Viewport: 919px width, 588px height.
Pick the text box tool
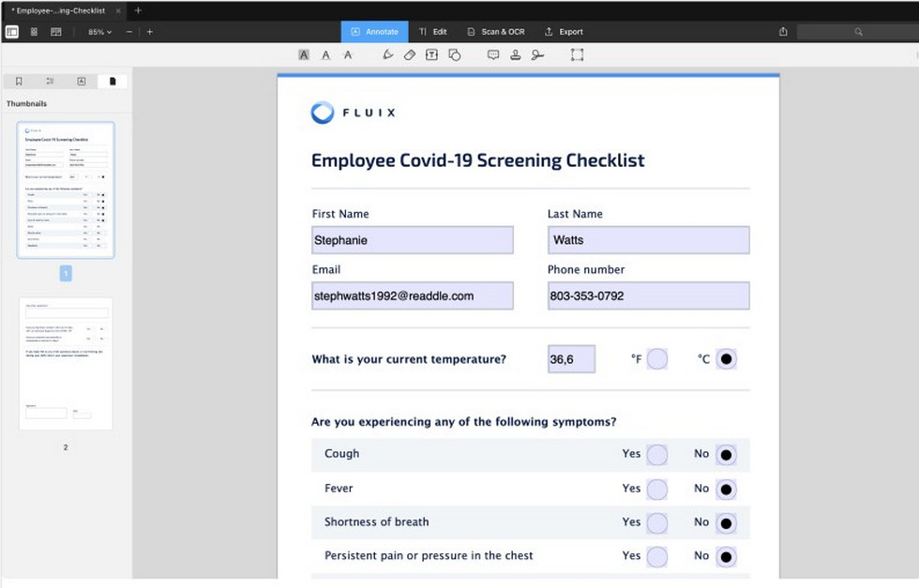431,55
